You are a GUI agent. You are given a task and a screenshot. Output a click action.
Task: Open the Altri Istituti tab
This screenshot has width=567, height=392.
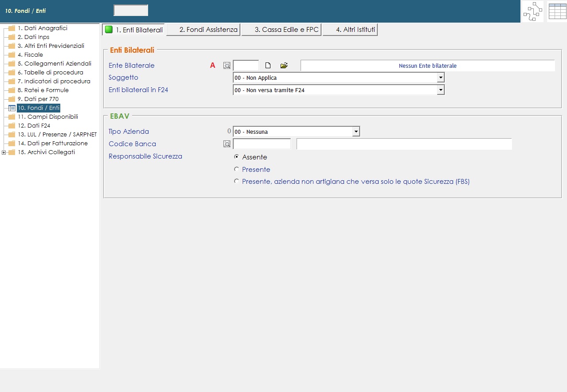(x=350, y=30)
